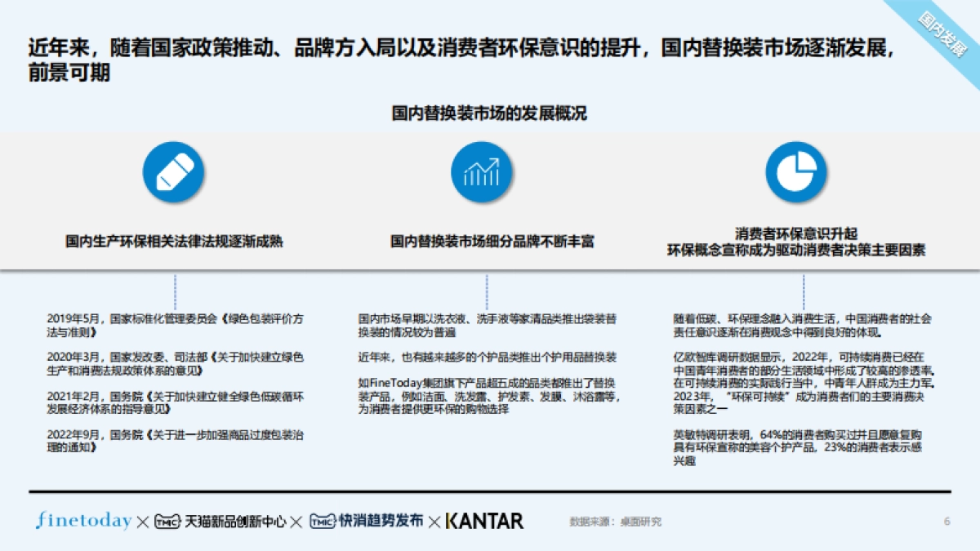The height and width of the screenshot is (551, 980).
Task: Click the page number 6
Action: click(x=947, y=519)
